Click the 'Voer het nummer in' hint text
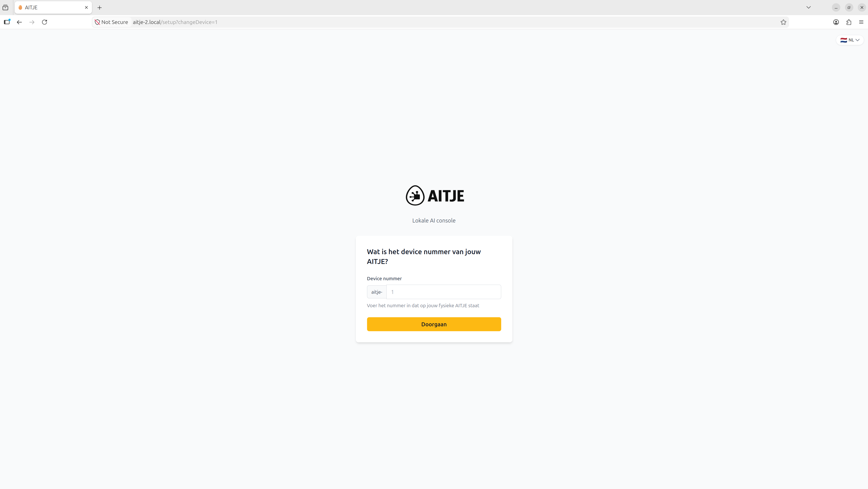Image resolution: width=868 pixels, height=489 pixels. point(423,305)
